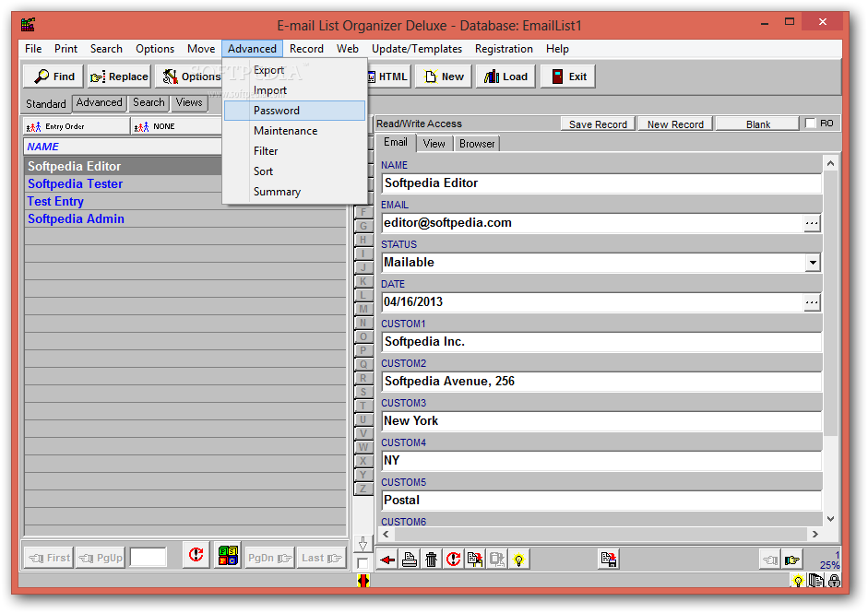Toggle the checkbox below the alphabet strip
This screenshot has width=868, height=613.
point(363,563)
